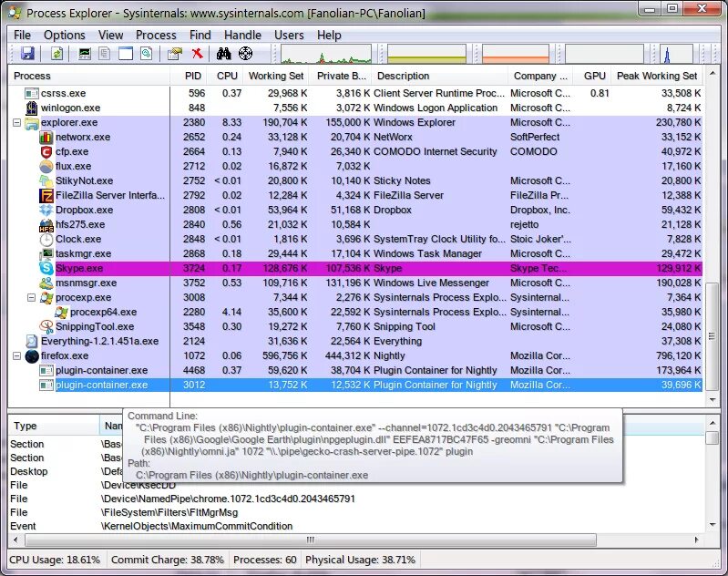
Task: Select the FltMgrMsg file handle row
Action: coord(355,512)
